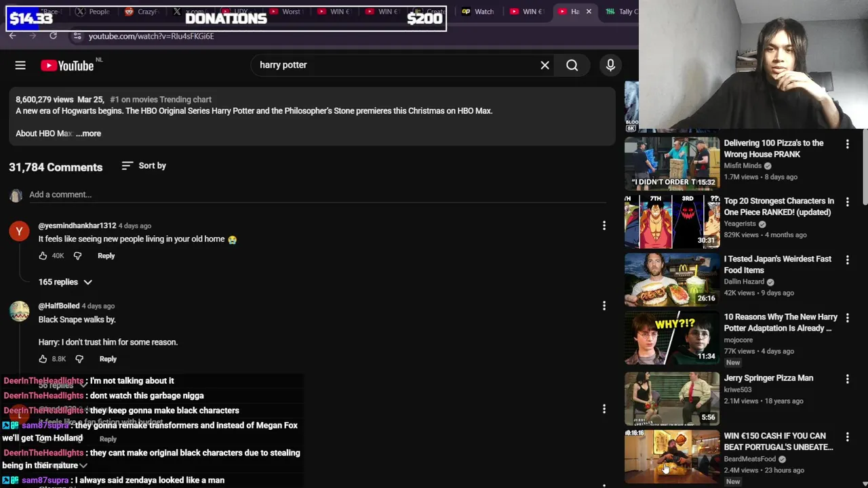
Task: Click title I Tested Japan's Weirdest Fast Food
Action: [x=778, y=264]
